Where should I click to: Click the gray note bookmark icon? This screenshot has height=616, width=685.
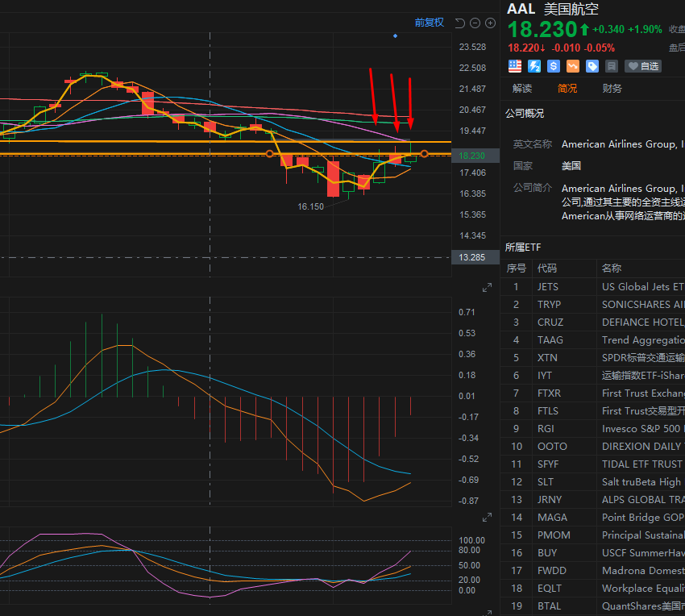pyautogui.click(x=611, y=66)
